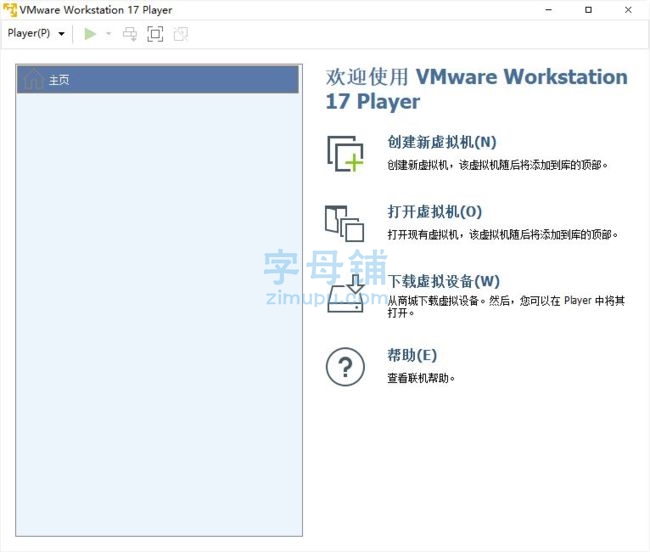
Task: Click the download virtual appliance icon
Action: pyautogui.click(x=346, y=293)
